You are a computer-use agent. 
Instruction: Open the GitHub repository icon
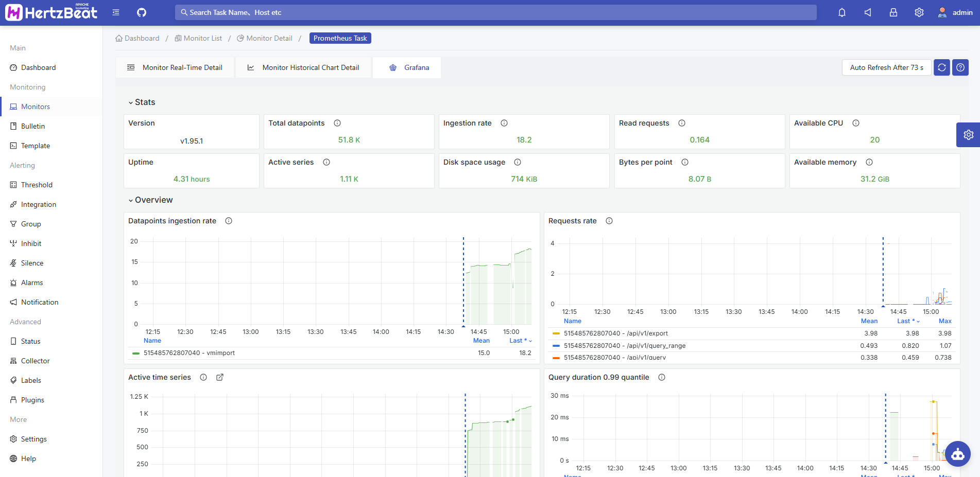click(x=142, y=12)
